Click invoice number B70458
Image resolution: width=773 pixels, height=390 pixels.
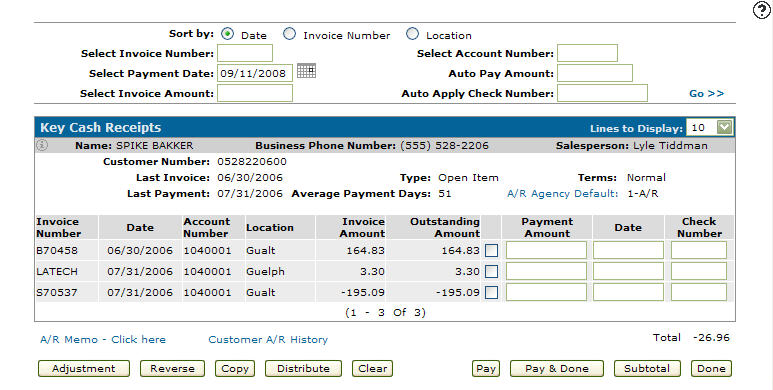click(x=57, y=250)
